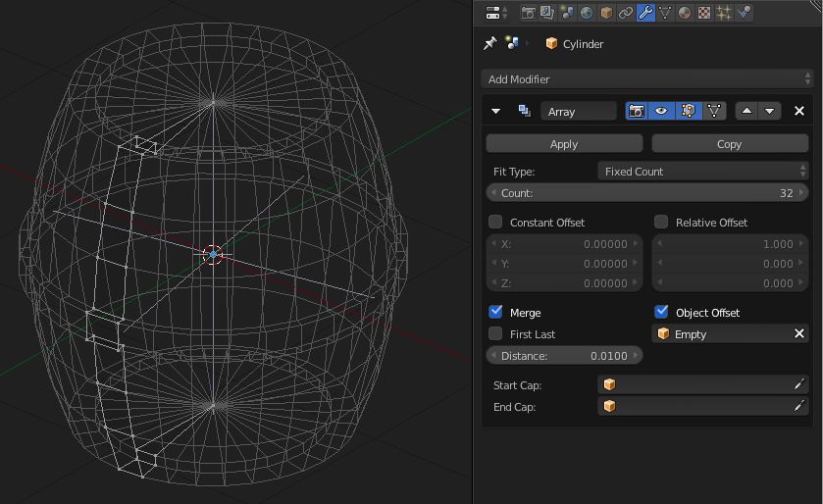Click Relative Offset 1.000 field
The image size is (823, 504).
[x=730, y=244]
